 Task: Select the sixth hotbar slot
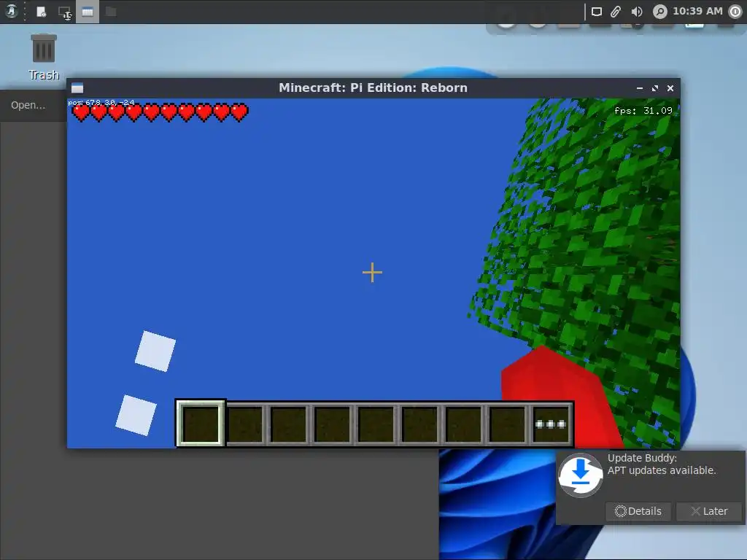(419, 424)
